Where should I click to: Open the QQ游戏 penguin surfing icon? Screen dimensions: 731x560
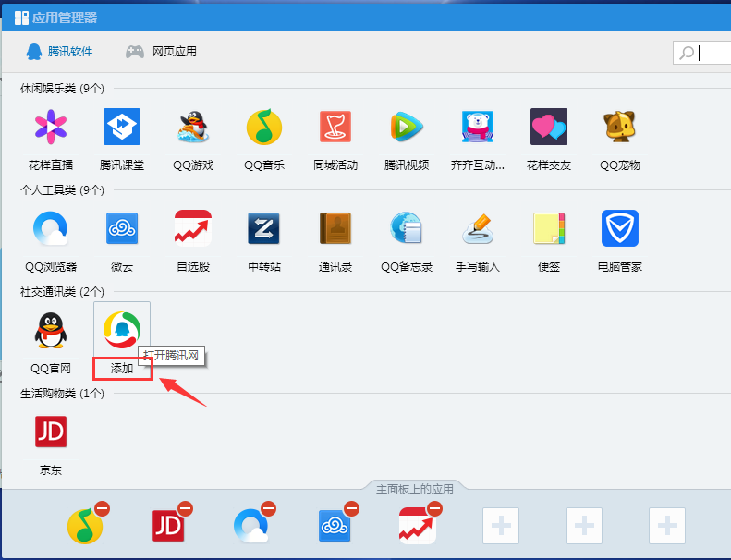[x=193, y=127]
